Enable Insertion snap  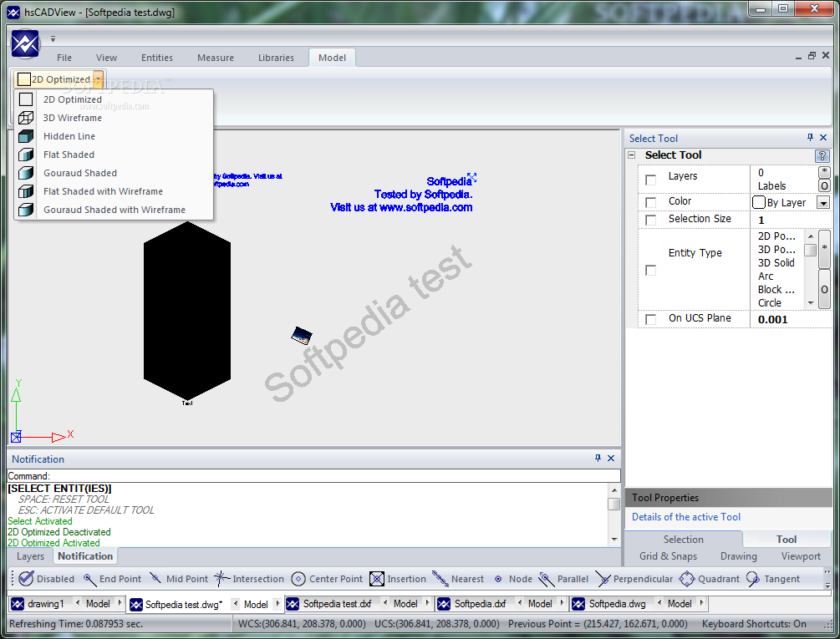(398, 579)
